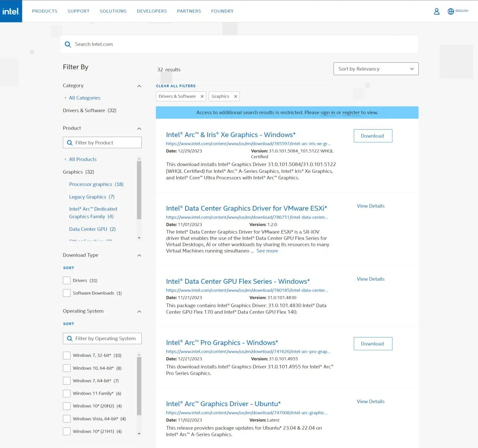Click operating system list scroll down arrow
Screen dimensions: 478x448
(139, 434)
